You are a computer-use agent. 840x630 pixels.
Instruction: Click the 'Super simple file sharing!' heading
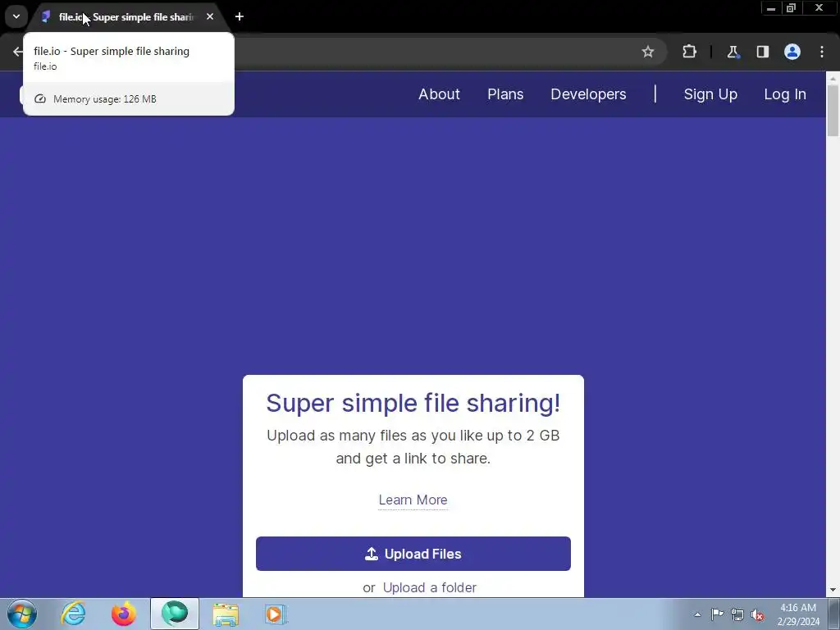pos(413,403)
